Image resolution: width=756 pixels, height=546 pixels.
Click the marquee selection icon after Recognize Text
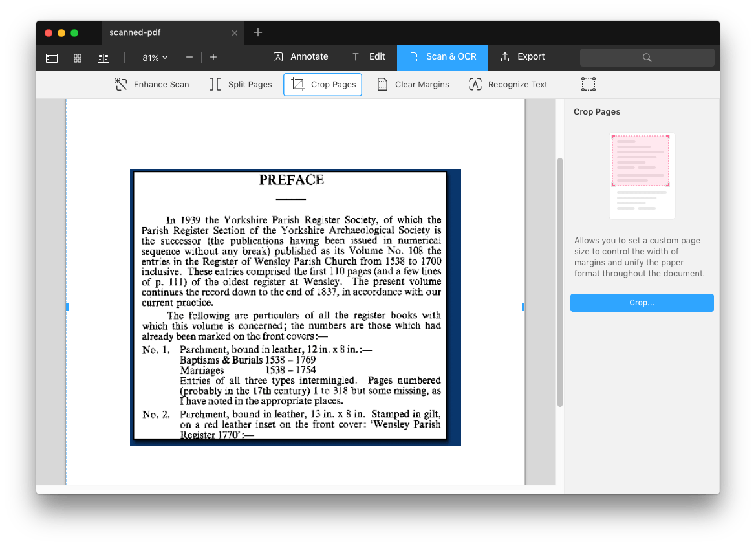point(588,84)
